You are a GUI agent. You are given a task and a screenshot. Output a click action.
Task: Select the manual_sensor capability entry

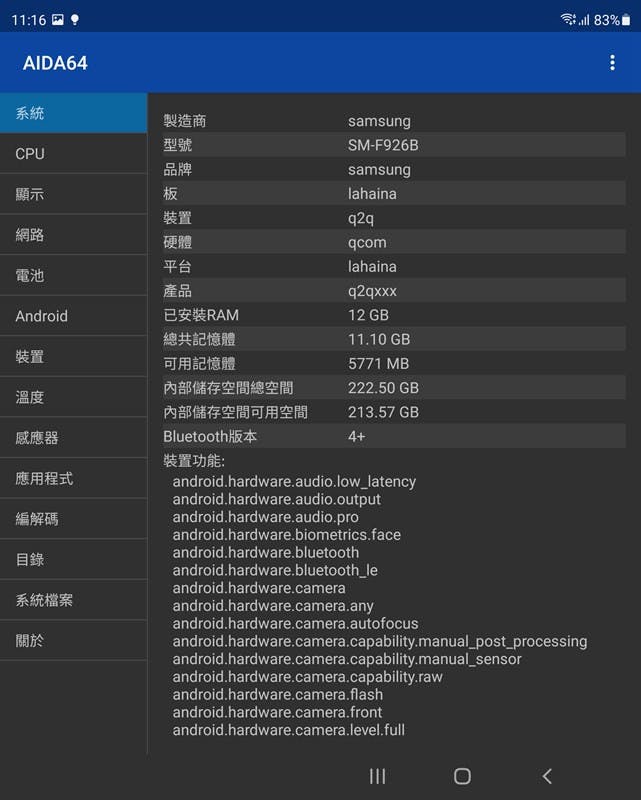pos(347,659)
